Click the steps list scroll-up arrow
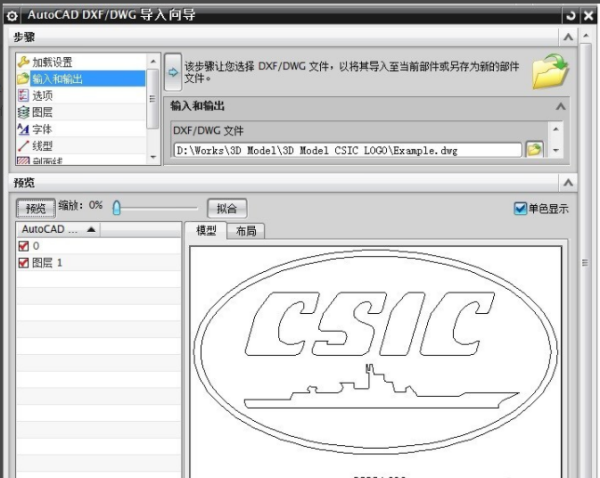Image resolution: width=600 pixels, height=478 pixels. (x=153, y=61)
